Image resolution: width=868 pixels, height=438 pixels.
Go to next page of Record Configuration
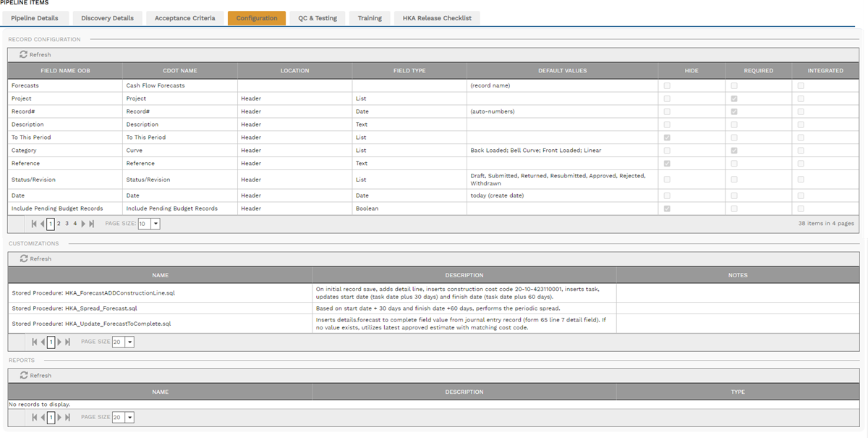click(x=83, y=224)
